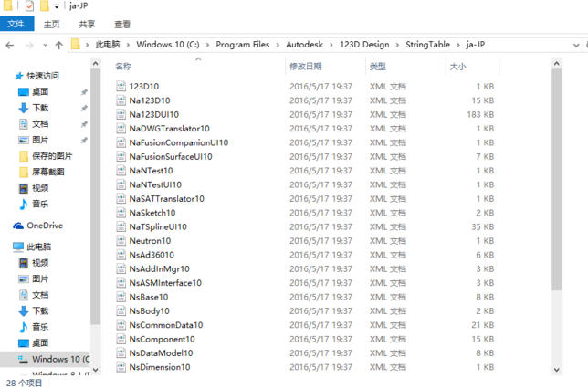Click the 桌面 icon under 此电脑
This screenshot has width=588, height=389.
[23, 343]
